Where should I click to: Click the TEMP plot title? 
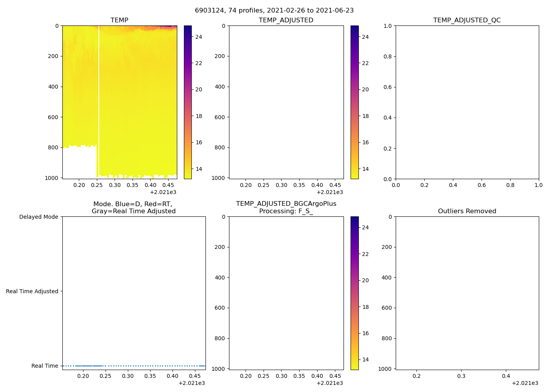coord(119,20)
